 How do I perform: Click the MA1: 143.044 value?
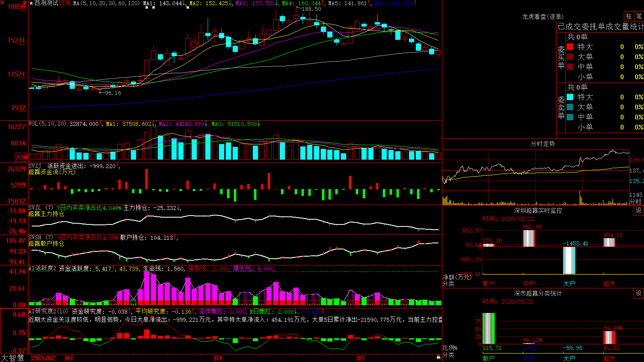(163, 3)
